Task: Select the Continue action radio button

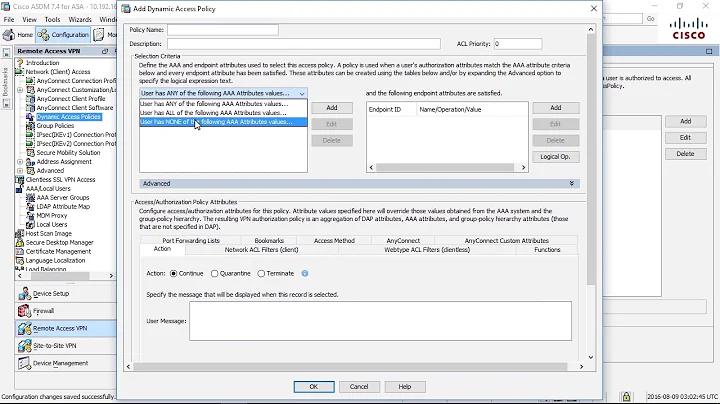Action: pyautogui.click(x=174, y=274)
